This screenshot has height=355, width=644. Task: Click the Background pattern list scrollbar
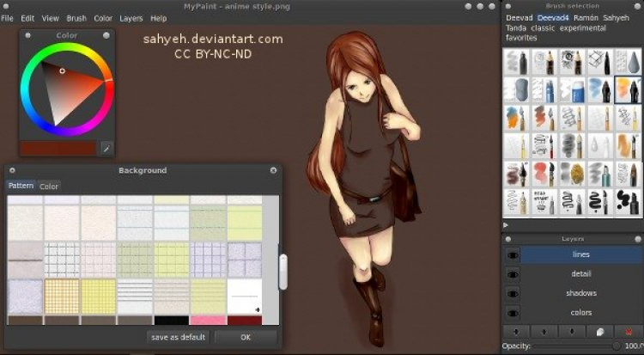pos(283,272)
